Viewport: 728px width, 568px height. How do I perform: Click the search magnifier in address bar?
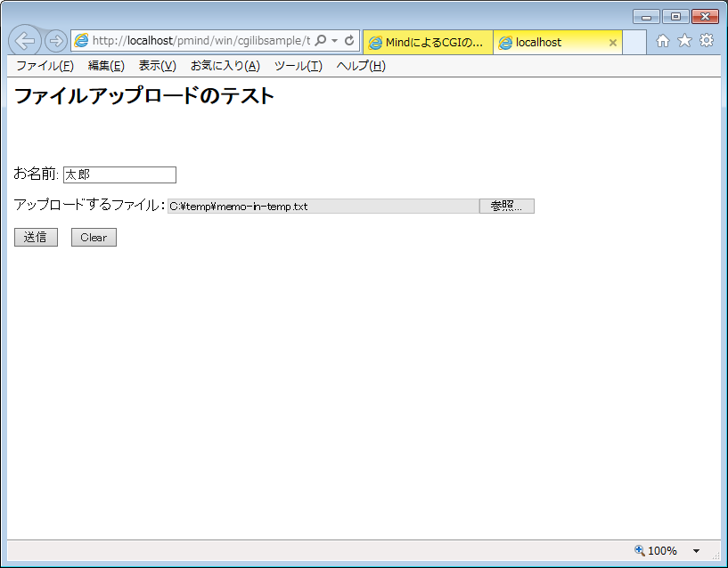[321, 41]
